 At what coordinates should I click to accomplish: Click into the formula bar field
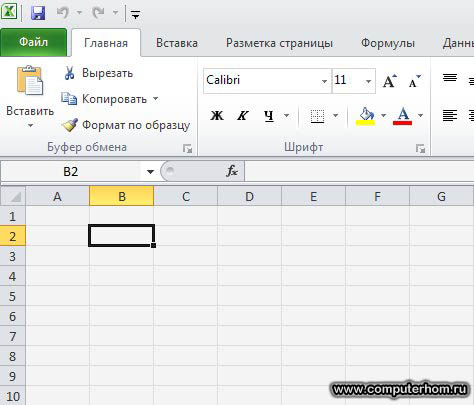tap(359, 172)
